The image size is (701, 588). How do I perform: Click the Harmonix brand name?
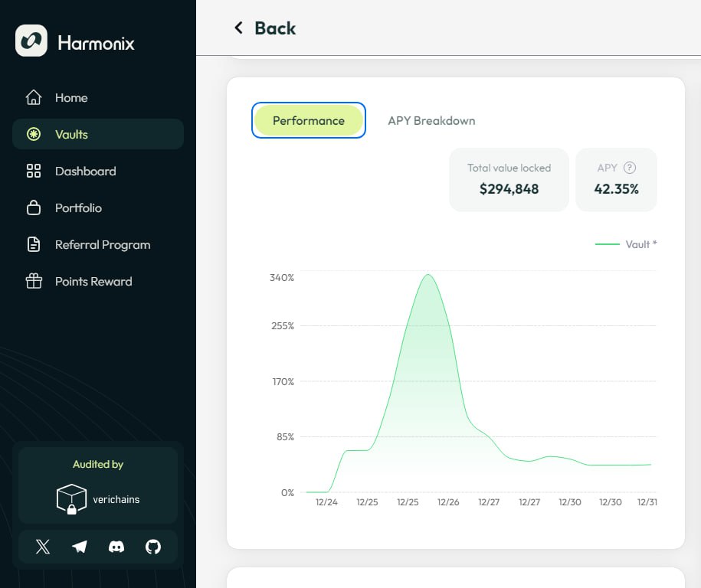click(x=96, y=43)
